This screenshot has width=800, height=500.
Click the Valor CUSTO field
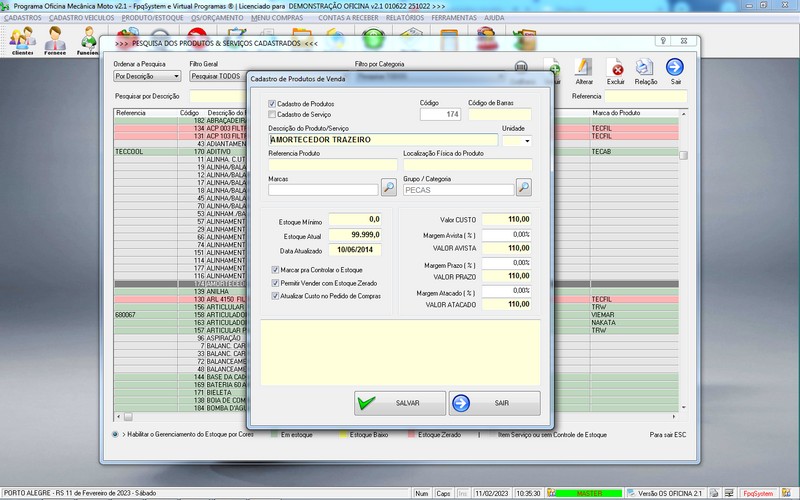pos(506,219)
